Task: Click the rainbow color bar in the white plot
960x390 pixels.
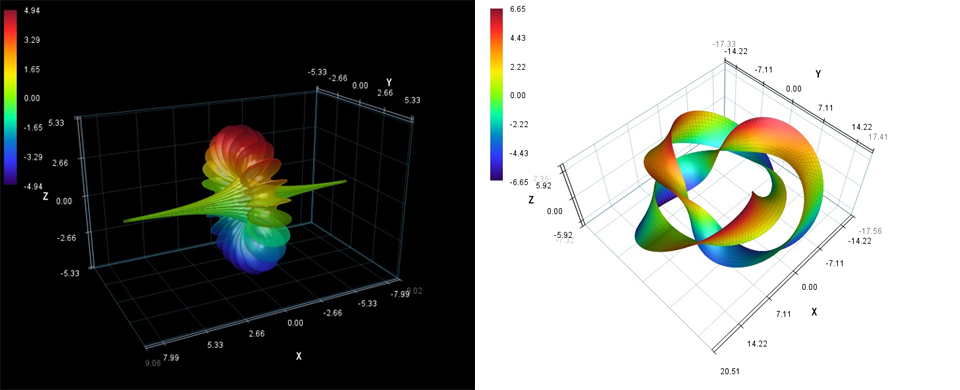Action: point(496,95)
